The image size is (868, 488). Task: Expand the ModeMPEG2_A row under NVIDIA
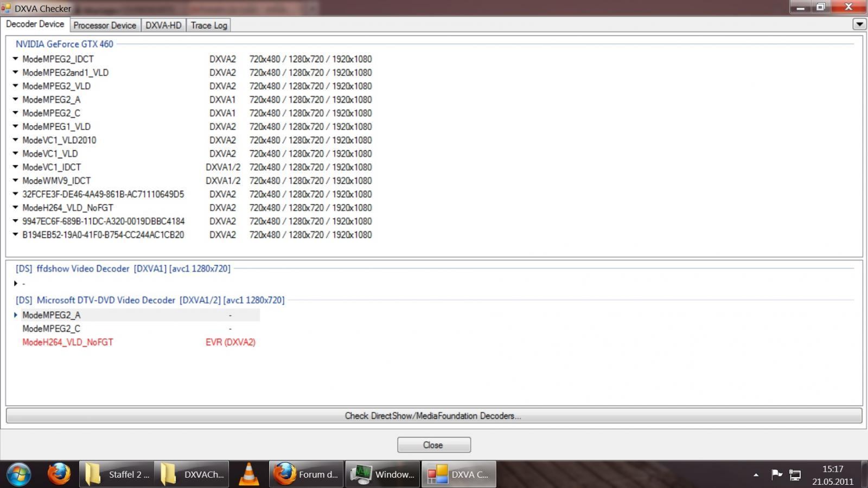15,99
